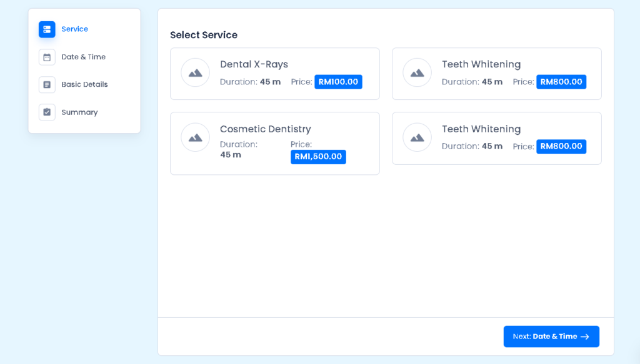Open the Date & Time step label
Viewport: 640px width, 364px height.
coord(83,57)
